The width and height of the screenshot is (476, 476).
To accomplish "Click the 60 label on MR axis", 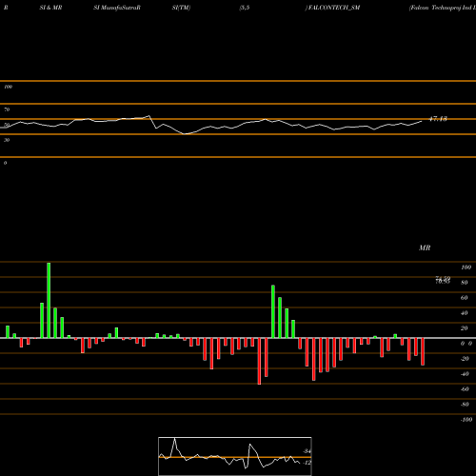I will tap(465, 298).
